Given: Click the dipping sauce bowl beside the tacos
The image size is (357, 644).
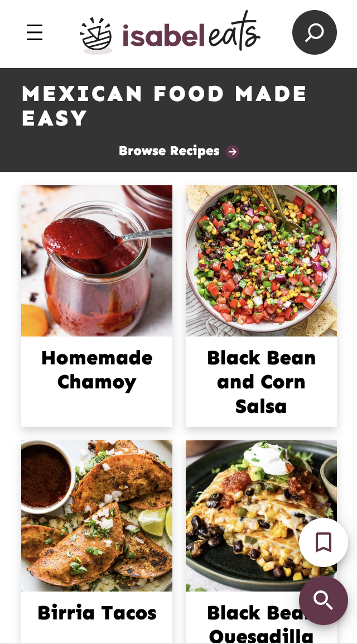Looking at the screenshot, I should click(x=46, y=476).
